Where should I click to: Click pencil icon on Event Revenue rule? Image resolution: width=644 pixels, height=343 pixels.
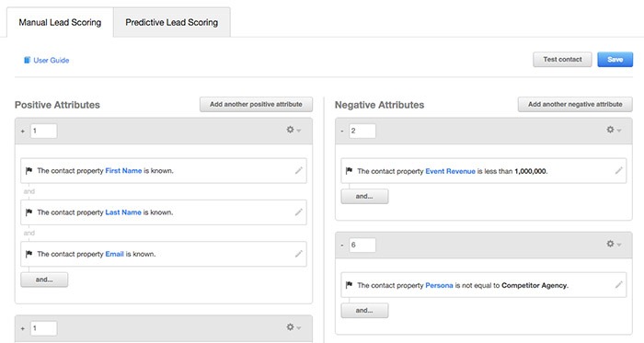tap(618, 170)
